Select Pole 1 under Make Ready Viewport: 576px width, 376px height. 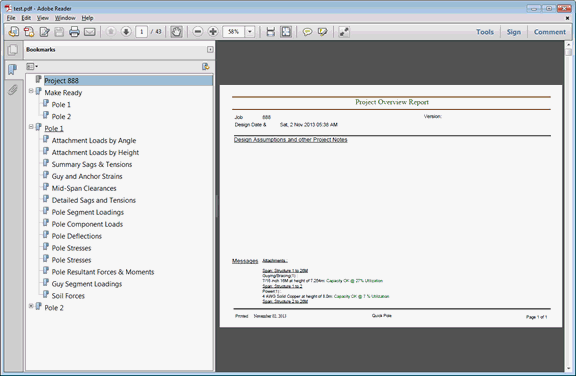coord(61,105)
